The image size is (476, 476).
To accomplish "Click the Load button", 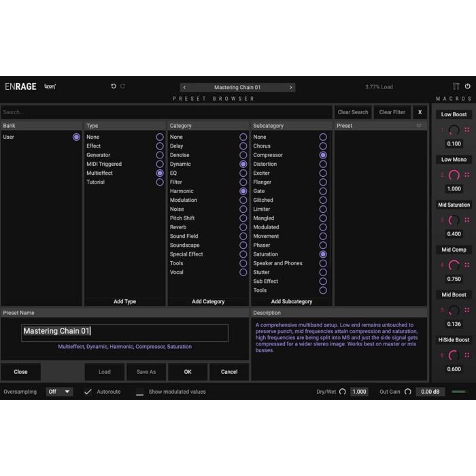I will click(105, 372).
